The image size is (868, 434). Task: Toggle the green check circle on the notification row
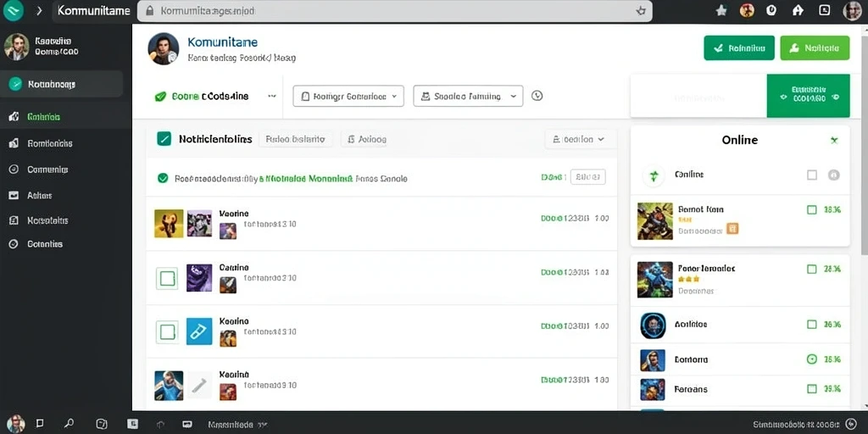click(163, 178)
